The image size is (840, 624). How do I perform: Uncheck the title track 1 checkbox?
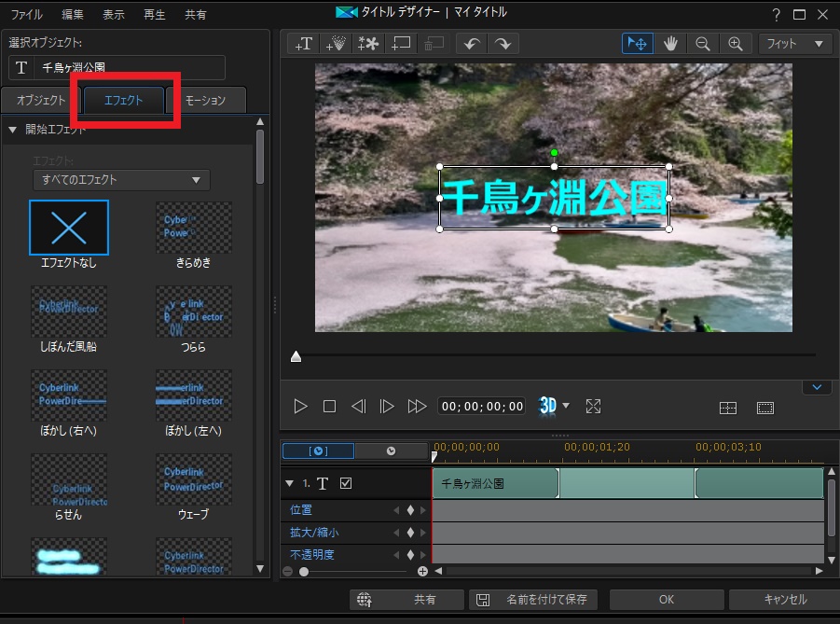(x=346, y=483)
